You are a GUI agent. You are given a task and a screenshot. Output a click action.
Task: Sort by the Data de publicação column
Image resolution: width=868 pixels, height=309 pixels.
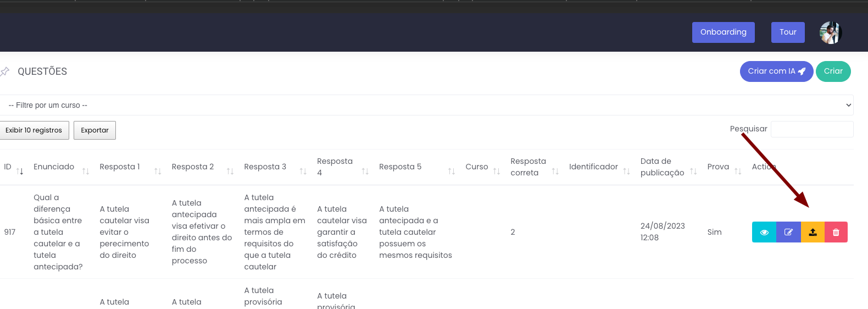pyautogui.click(x=662, y=167)
